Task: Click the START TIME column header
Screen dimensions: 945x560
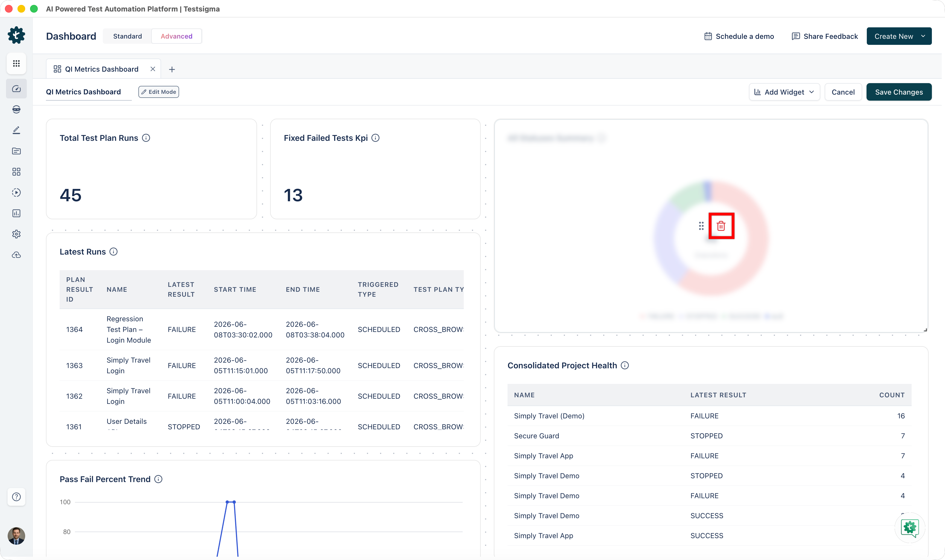Action: click(235, 290)
